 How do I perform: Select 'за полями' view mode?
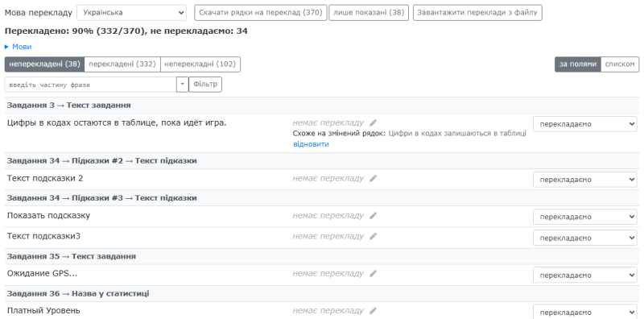tap(577, 64)
